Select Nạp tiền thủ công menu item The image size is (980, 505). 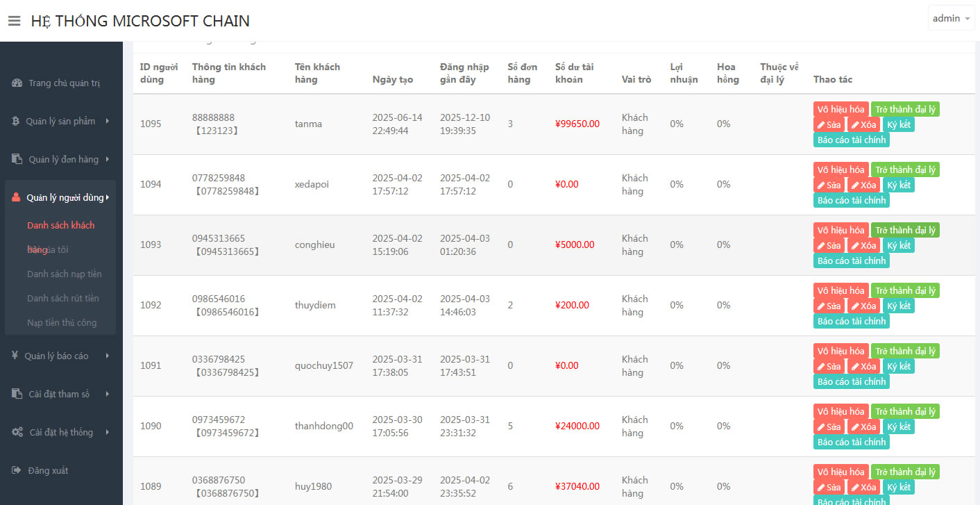pyautogui.click(x=62, y=322)
